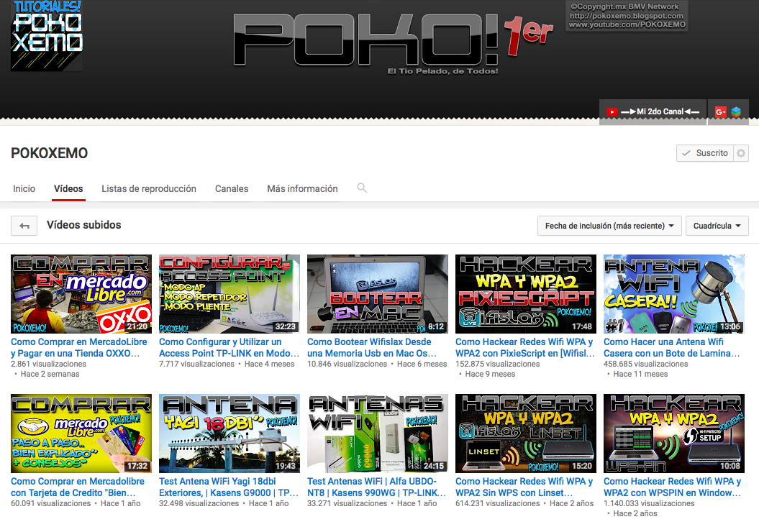Click the 458.685 visualizaciones text

[x=646, y=364]
